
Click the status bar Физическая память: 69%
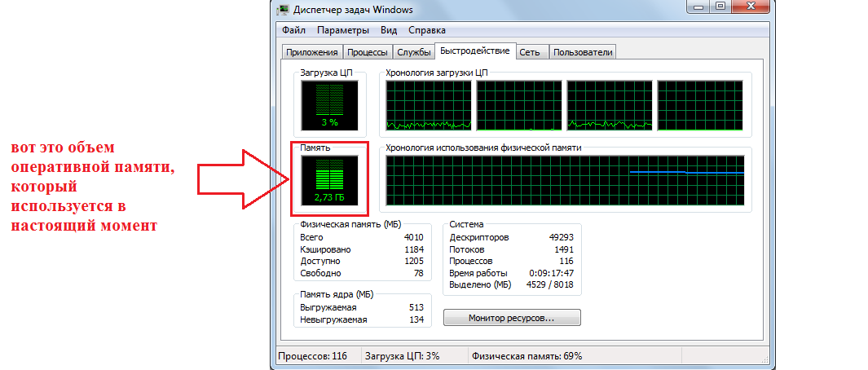pyautogui.click(x=527, y=356)
